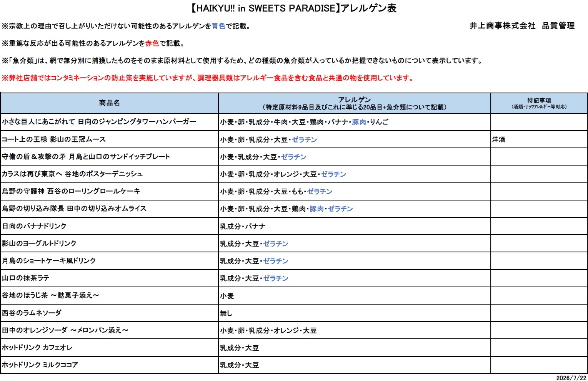
Task: Click product name ホットドリンク ミルクココア
Action: tap(40, 364)
